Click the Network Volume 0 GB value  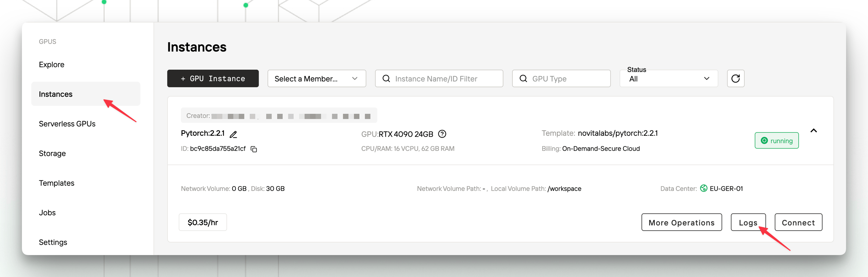239,189
